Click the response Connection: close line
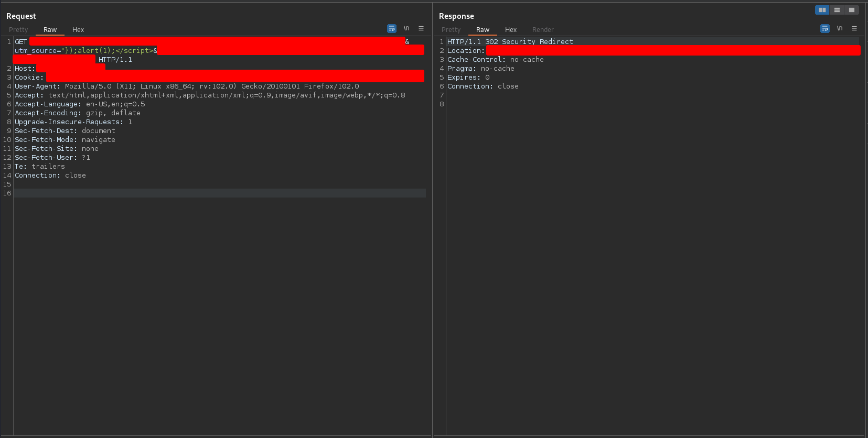 (x=483, y=86)
